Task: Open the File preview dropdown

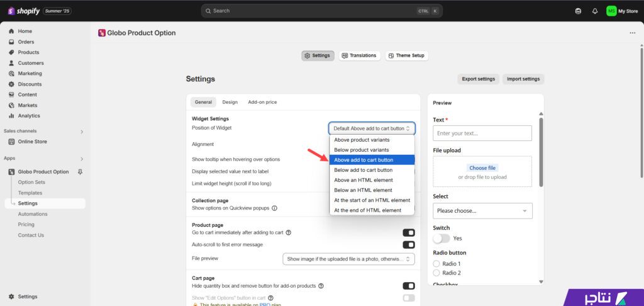Action: click(x=348, y=259)
